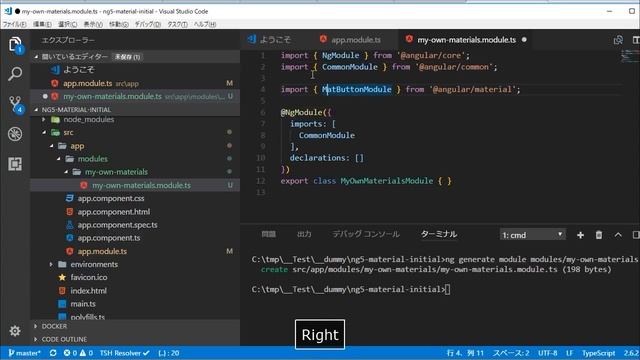Open the Explorer view in activity bar
This screenshot has width=640, height=360.
pos(15,44)
